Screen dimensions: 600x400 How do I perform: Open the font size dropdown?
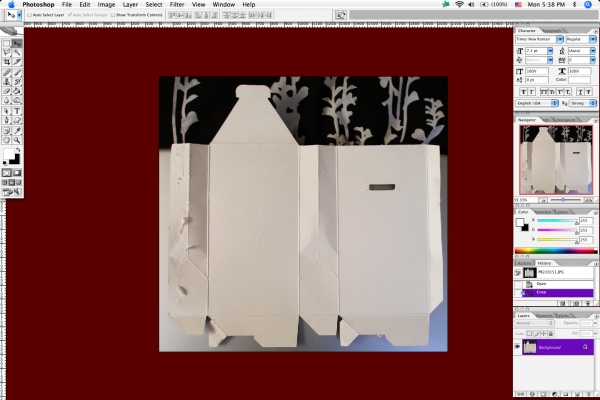pyautogui.click(x=550, y=51)
